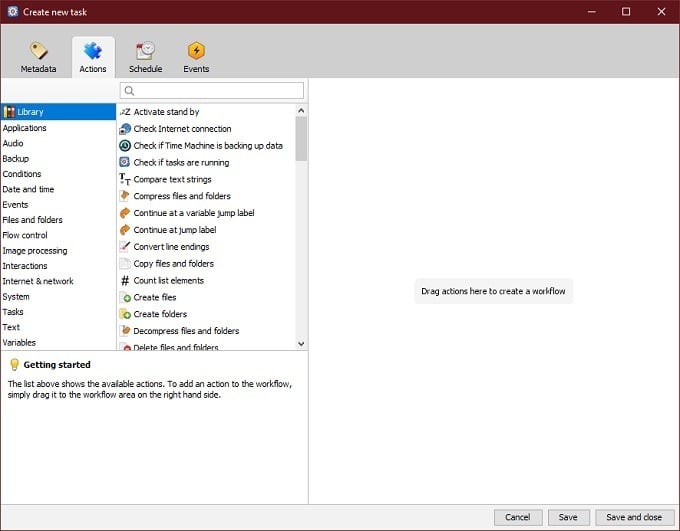Click the Decompress files and folders icon
The image size is (680, 531).
click(125, 331)
